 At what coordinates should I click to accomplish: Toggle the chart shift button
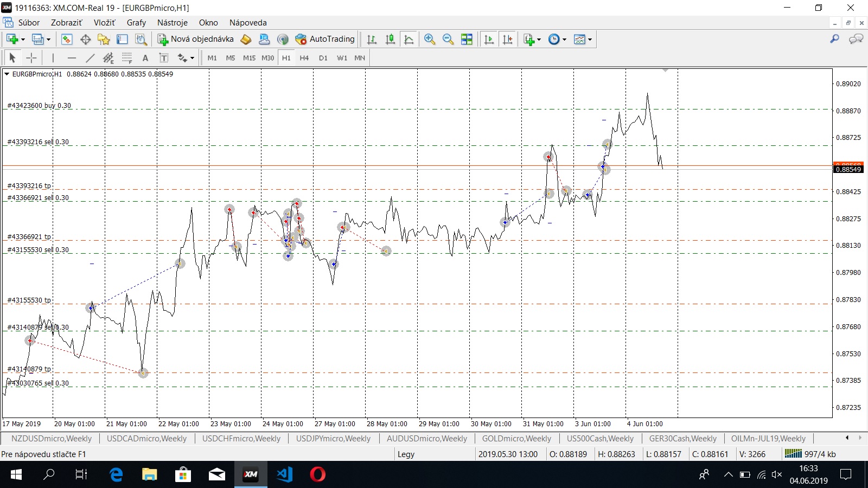[x=507, y=39]
